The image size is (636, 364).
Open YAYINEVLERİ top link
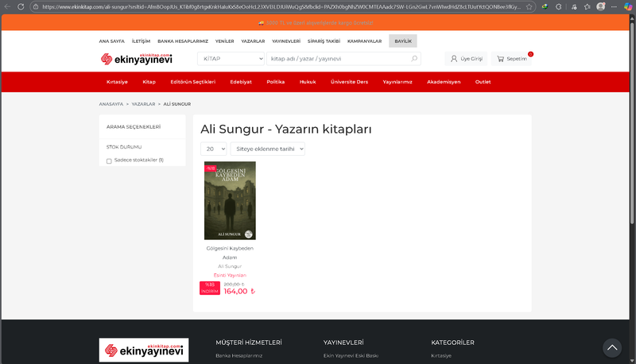pos(286,41)
